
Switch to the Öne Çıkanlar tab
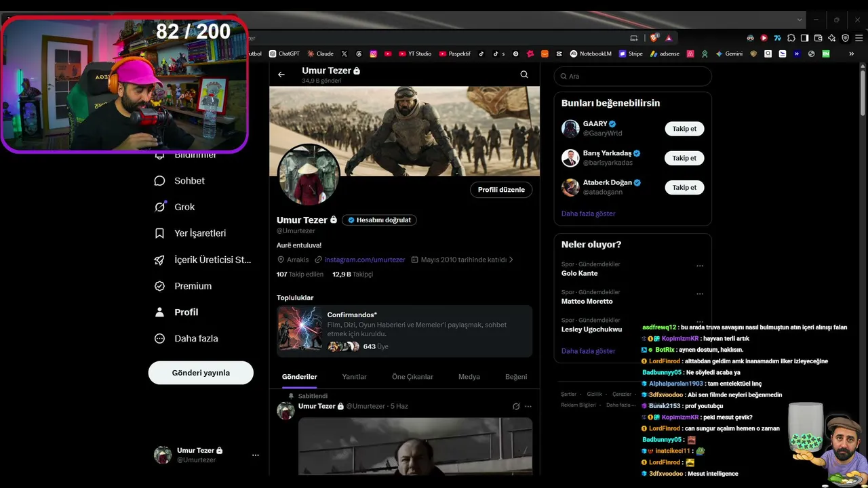click(412, 377)
